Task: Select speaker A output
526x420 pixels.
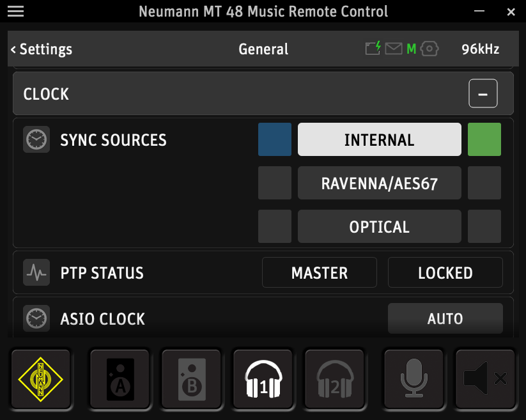Action: [120, 380]
